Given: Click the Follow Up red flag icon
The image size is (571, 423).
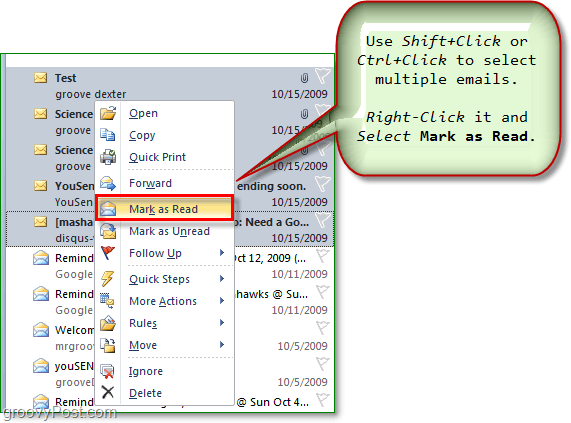Looking at the screenshot, I should click(x=108, y=253).
